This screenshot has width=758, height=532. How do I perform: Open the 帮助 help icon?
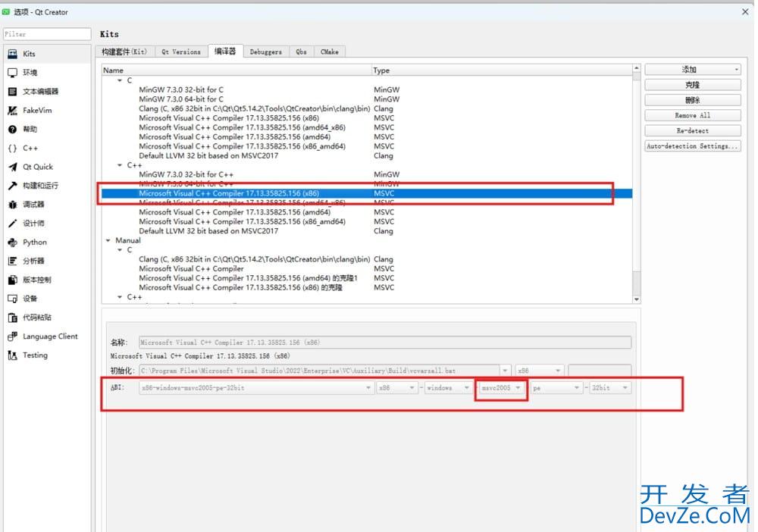tap(13, 129)
